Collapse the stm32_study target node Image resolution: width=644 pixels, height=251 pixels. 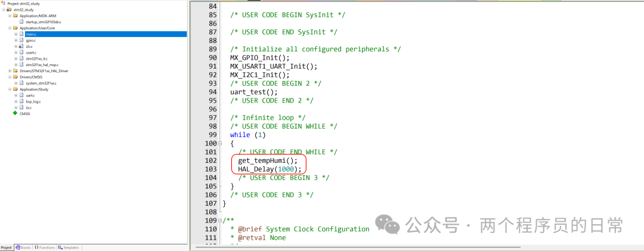point(4,10)
